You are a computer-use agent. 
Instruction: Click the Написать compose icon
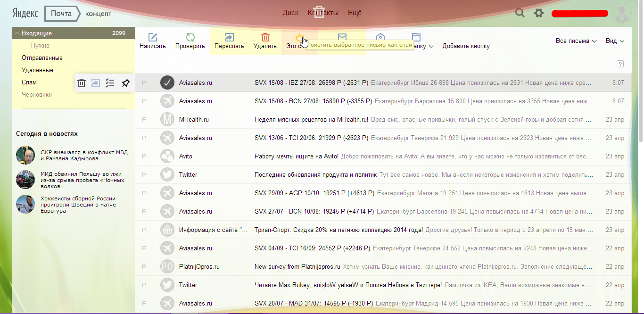tap(152, 37)
